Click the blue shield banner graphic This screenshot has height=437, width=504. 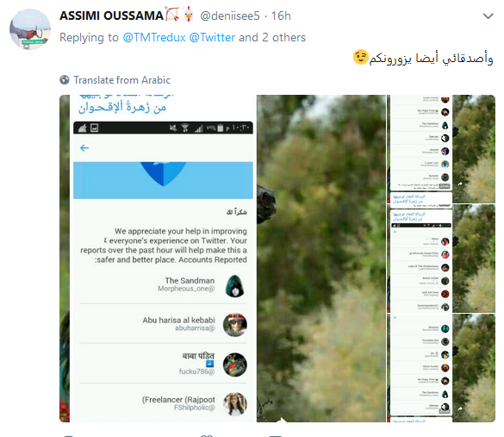tap(163, 180)
